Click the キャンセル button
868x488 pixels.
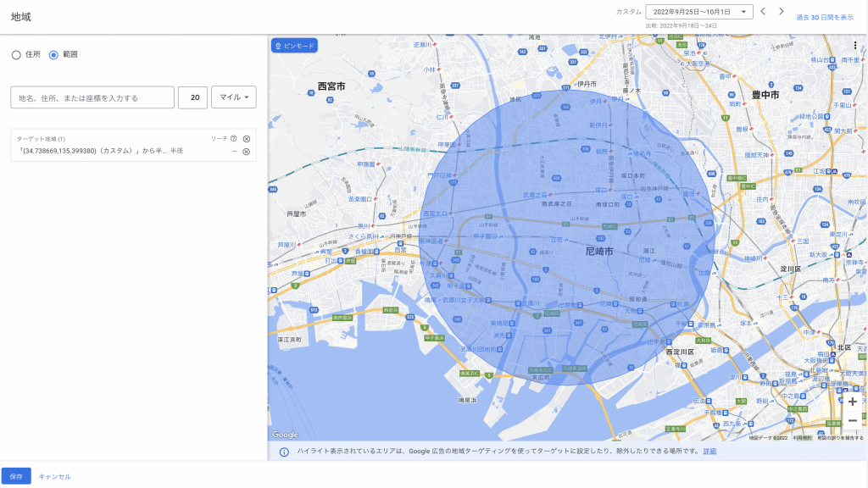55,476
